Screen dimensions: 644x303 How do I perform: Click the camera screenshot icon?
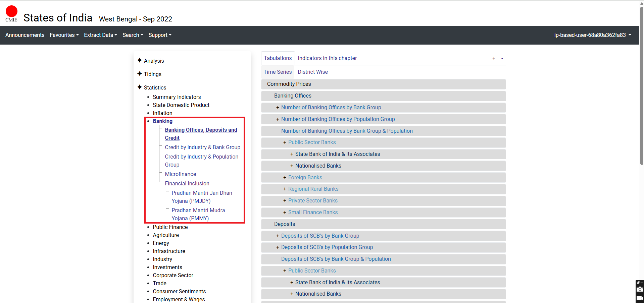(x=640, y=289)
